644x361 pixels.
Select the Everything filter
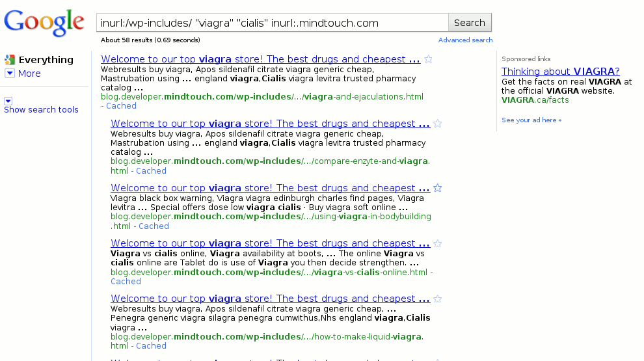pyautogui.click(x=46, y=60)
